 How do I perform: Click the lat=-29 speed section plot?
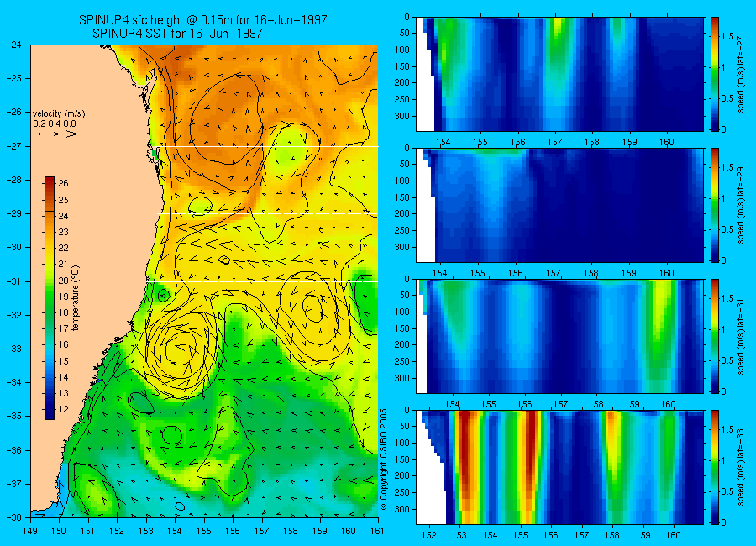[x=559, y=205]
